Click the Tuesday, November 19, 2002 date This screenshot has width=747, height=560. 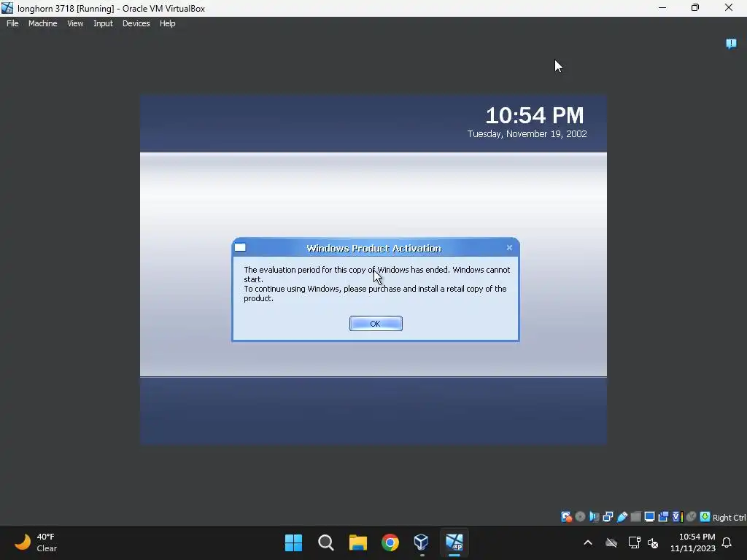[527, 134]
